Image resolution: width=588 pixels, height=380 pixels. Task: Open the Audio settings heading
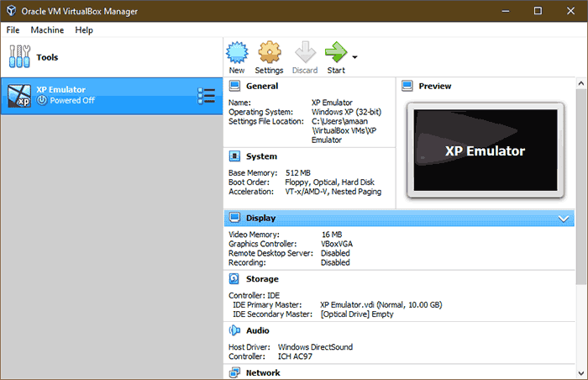click(x=258, y=330)
